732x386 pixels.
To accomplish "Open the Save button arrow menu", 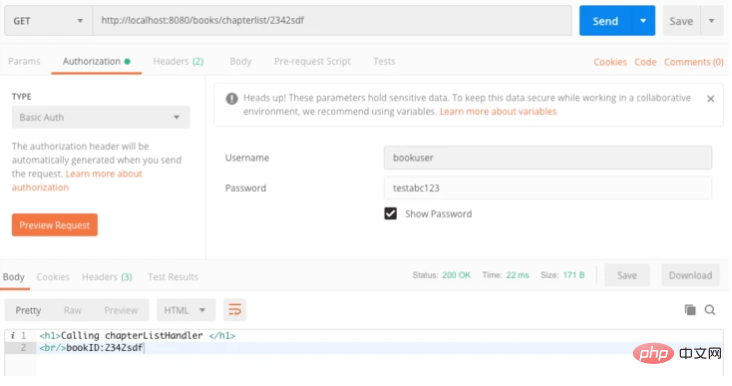I will coord(711,21).
